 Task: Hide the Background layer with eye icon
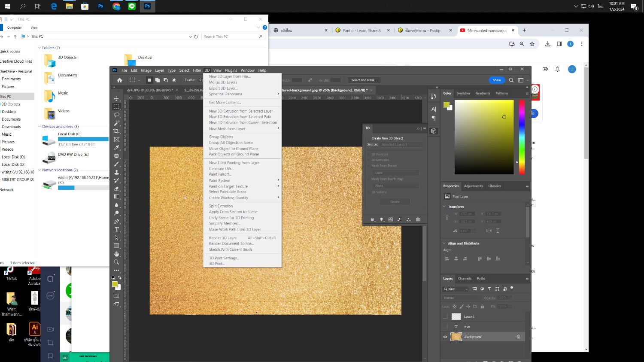(445, 337)
